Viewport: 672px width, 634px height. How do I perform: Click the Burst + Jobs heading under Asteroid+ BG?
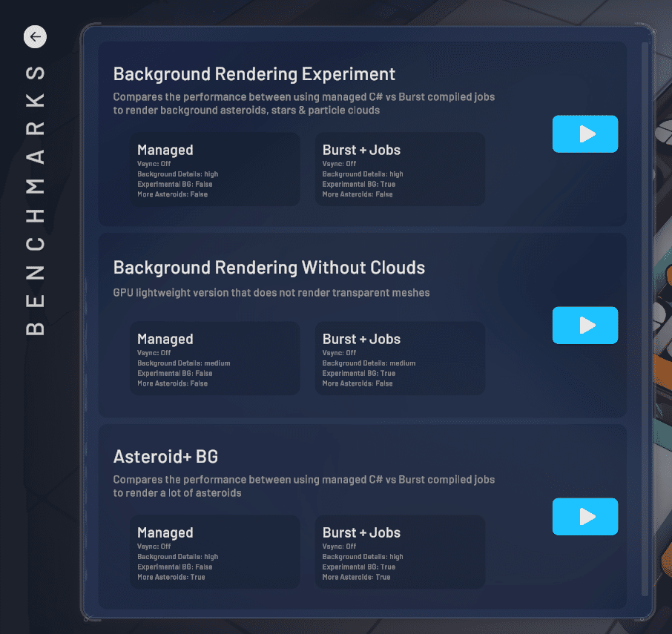click(x=361, y=532)
